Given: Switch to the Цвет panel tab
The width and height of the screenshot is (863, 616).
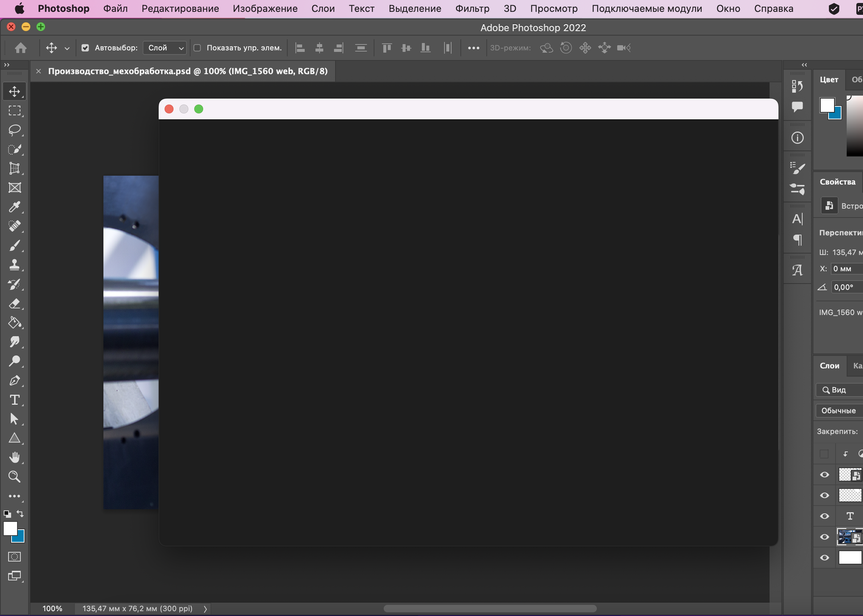Looking at the screenshot, I should tap(829, 80).
